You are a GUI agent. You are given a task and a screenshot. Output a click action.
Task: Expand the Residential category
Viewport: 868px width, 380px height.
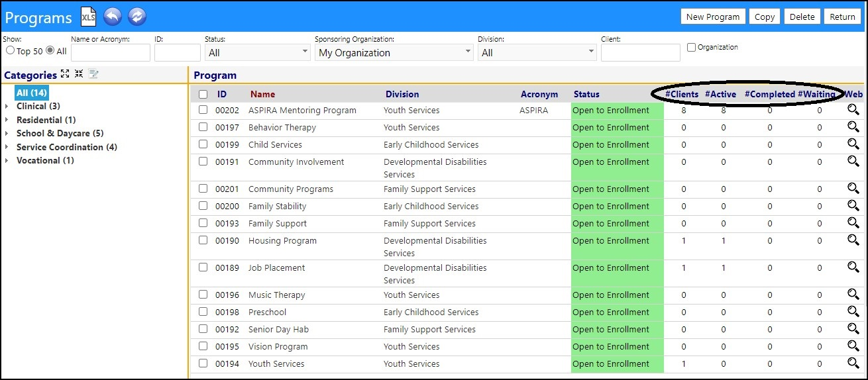coord(7,120)
